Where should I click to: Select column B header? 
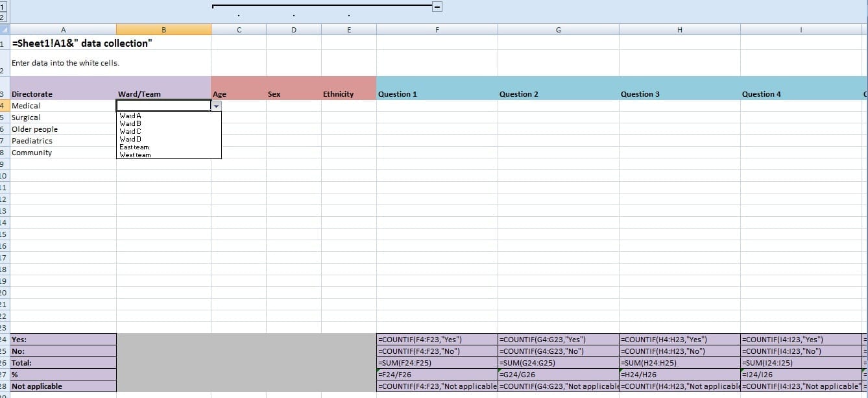click(x=163, y=29)
